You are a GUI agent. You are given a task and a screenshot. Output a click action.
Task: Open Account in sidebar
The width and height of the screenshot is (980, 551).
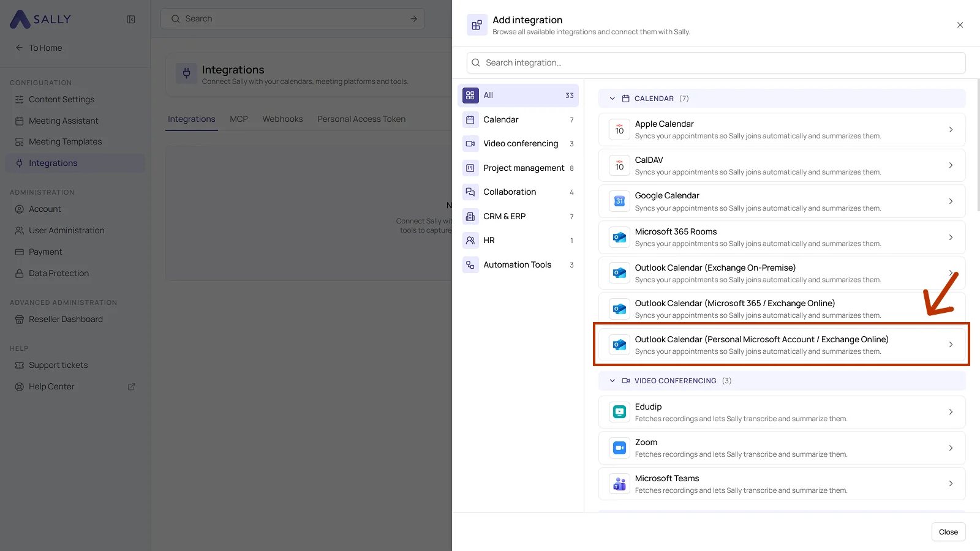75,209
